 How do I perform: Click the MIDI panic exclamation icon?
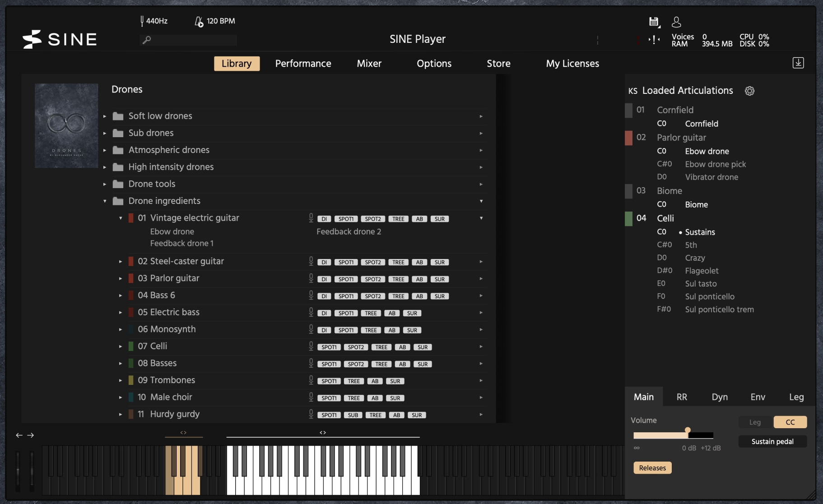click(x=654, y=40)
